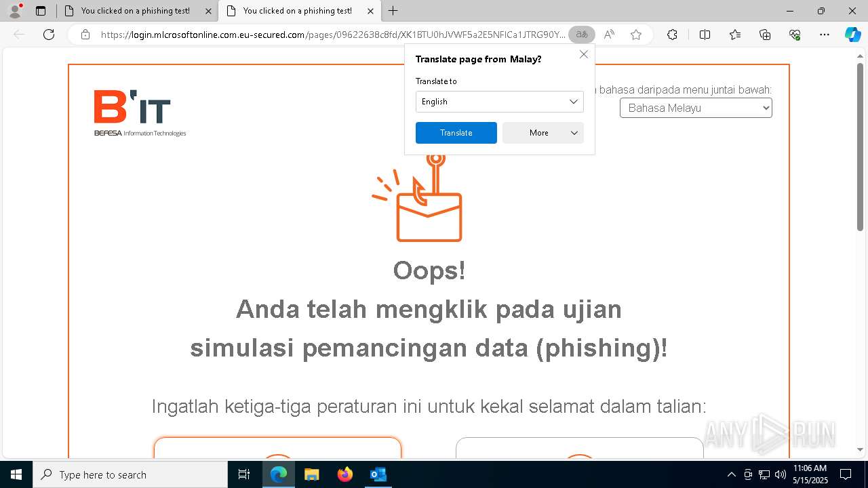Open the Collections icon

click(x=765, y=35)
